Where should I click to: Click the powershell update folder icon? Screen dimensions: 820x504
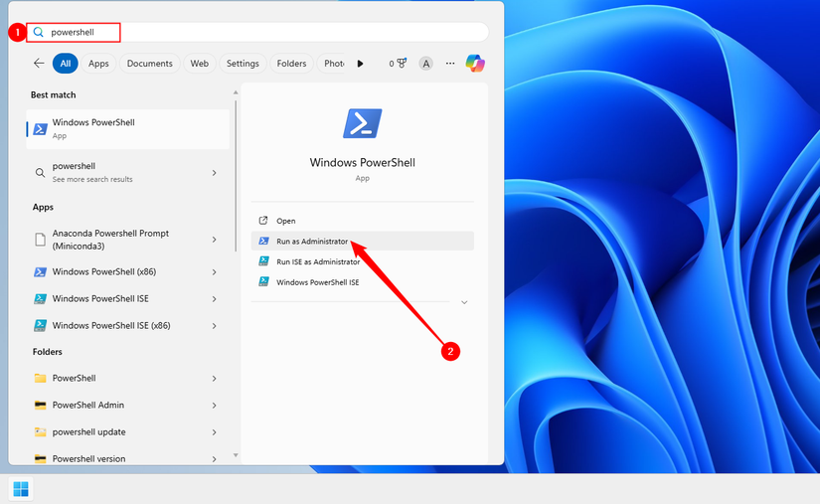(x=41, y=431)
